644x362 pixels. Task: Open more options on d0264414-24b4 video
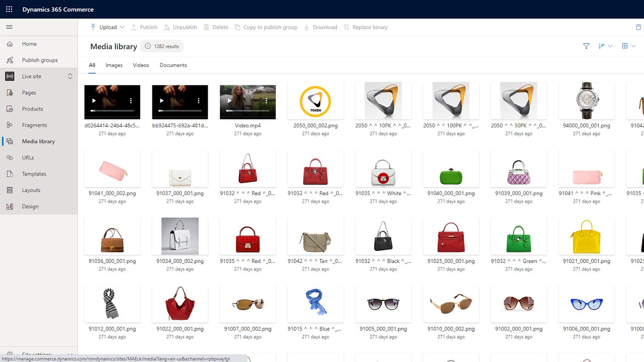click(x=131, y=101)
